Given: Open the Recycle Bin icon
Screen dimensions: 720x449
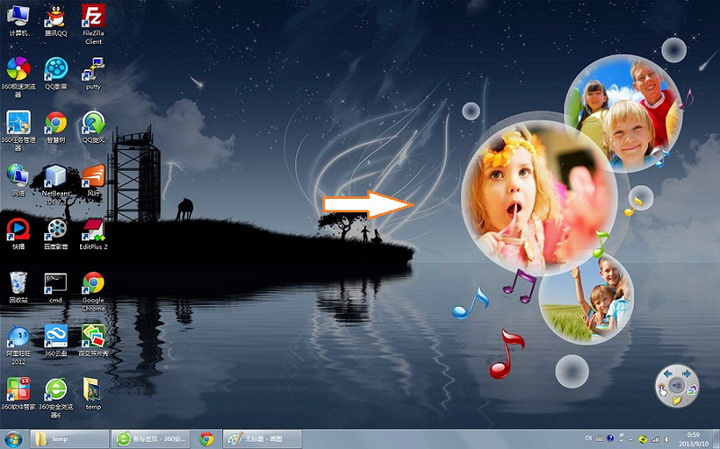Looking at the screenshot, I should [x=18, y=283].
